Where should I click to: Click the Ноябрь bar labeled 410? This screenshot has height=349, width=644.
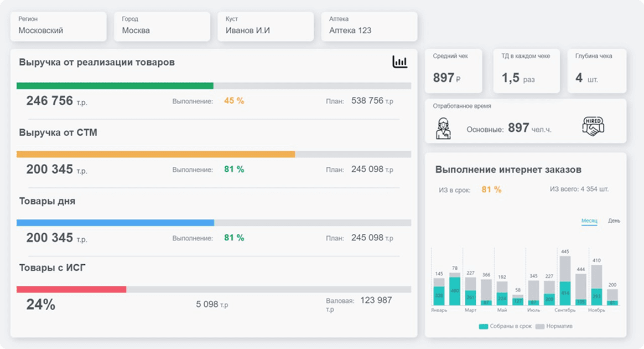pyautogui.click(x=597, y=285)
